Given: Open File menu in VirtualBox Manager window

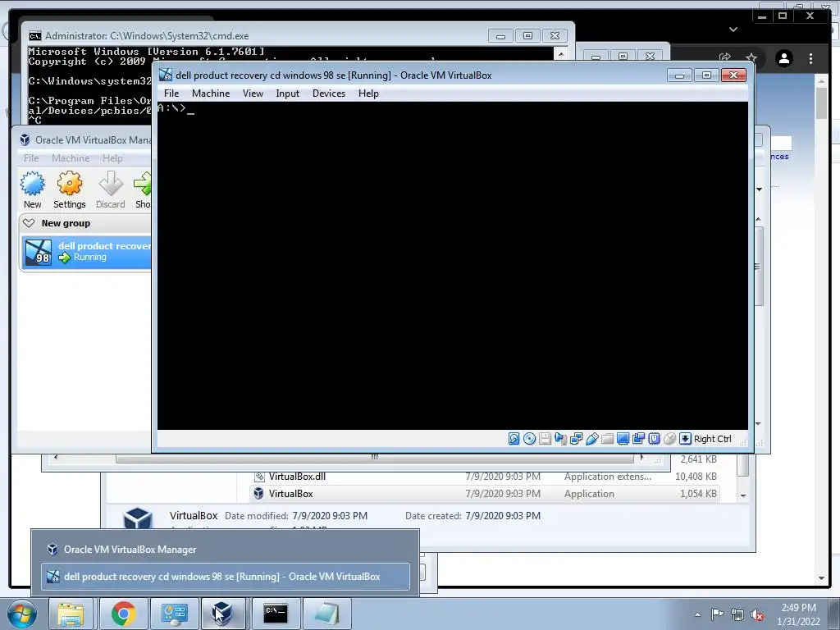Looking at the screenshot, I should coord(31,158).
